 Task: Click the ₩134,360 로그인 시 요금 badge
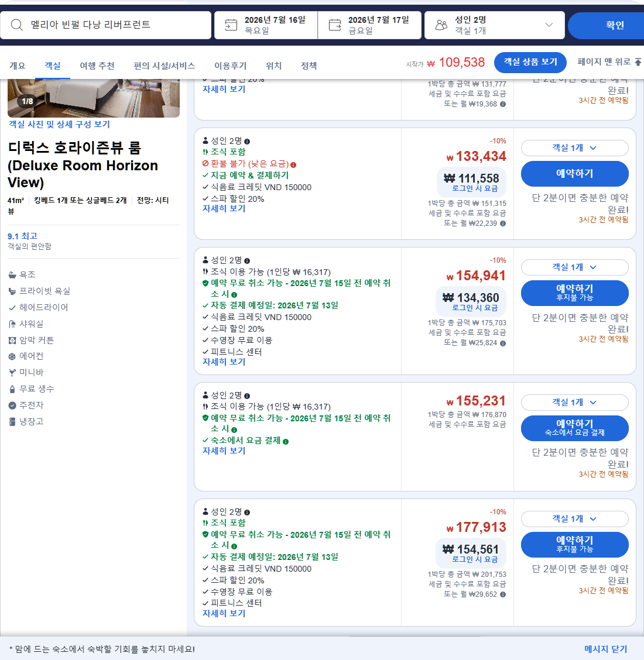coord(471,302)
